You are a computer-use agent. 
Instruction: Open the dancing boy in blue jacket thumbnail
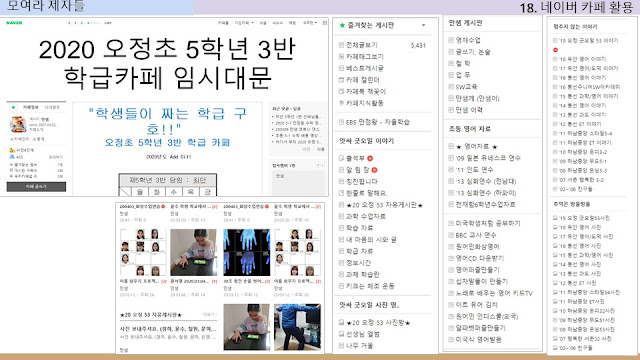click(297, 327)
